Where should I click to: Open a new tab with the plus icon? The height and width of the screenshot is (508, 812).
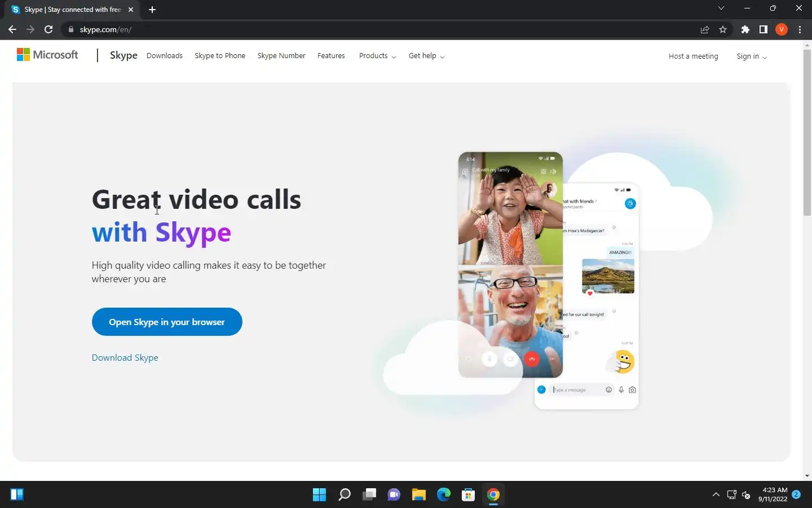[152, 10]
